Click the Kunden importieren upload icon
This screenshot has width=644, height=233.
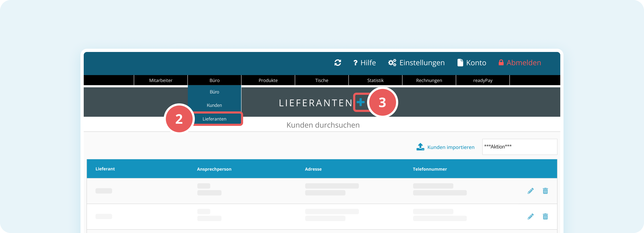(420, 147)
